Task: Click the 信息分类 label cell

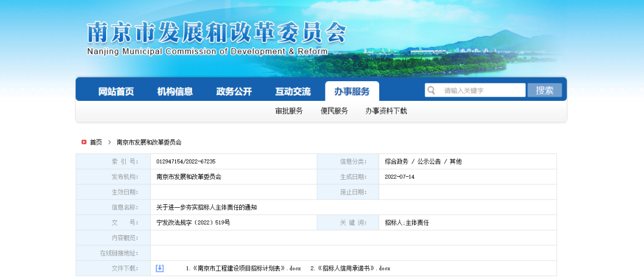Action: [348, 162]
